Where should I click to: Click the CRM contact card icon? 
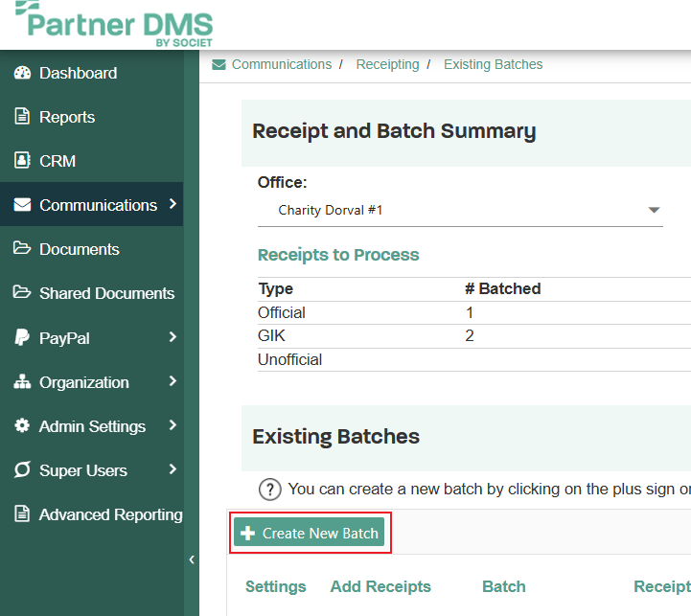click(22, 160)
